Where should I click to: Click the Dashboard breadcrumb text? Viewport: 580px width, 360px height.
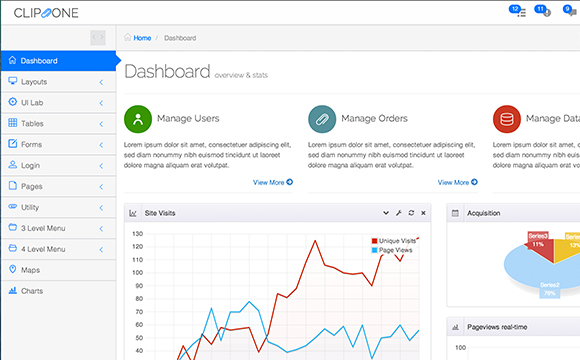180,38
